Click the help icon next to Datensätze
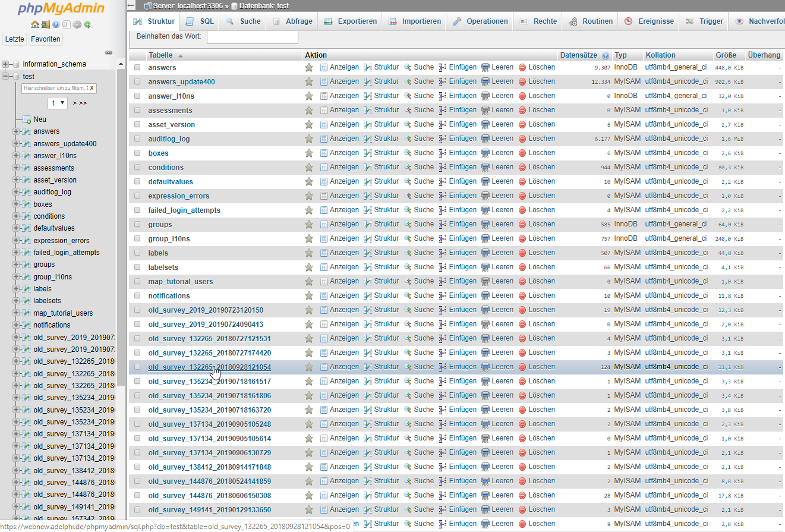This screenshot has width=785, height=532. point(606,55)
